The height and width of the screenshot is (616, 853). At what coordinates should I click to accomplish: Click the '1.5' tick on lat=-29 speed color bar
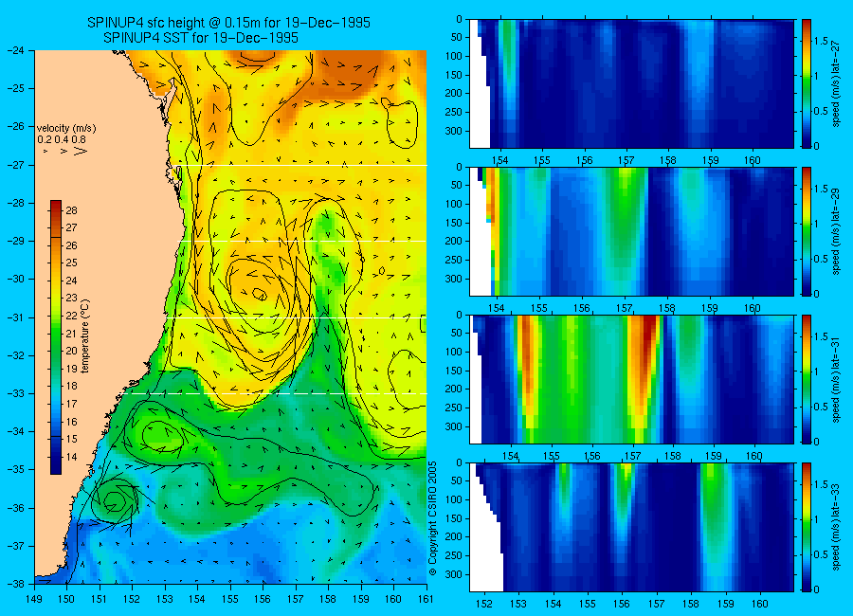pos(821,189)
